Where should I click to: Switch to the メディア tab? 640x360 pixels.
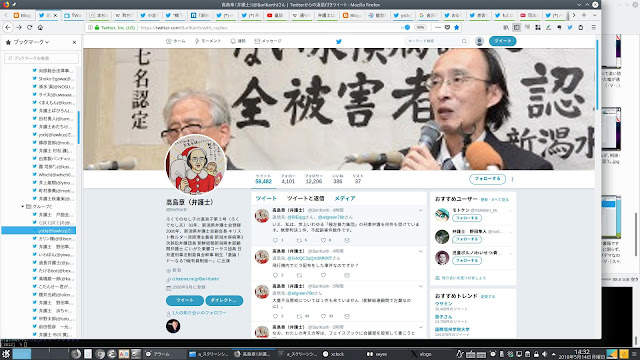[x=344, y=198]
